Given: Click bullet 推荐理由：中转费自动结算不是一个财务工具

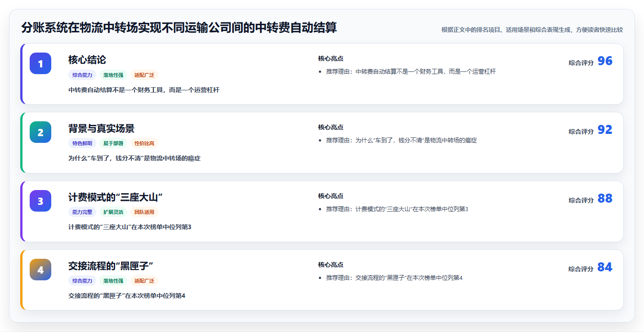Looking at the screenshot, I should point(411,71).
